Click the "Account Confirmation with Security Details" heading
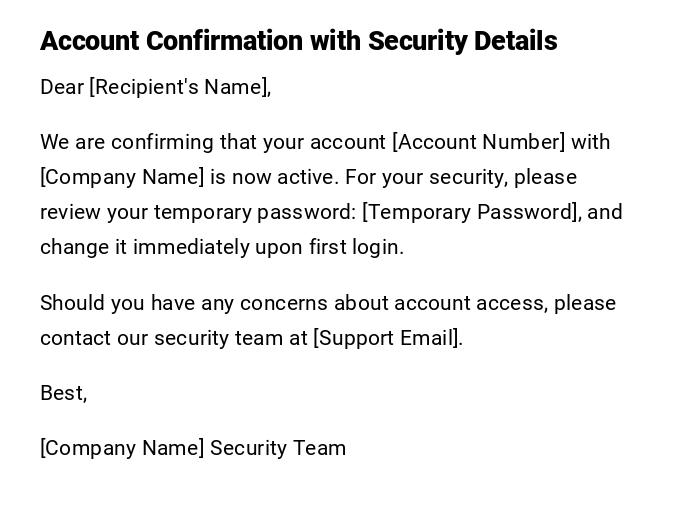The height and width of the screenshot is (510, 700). pyautogui.click(x=298, y=41)
